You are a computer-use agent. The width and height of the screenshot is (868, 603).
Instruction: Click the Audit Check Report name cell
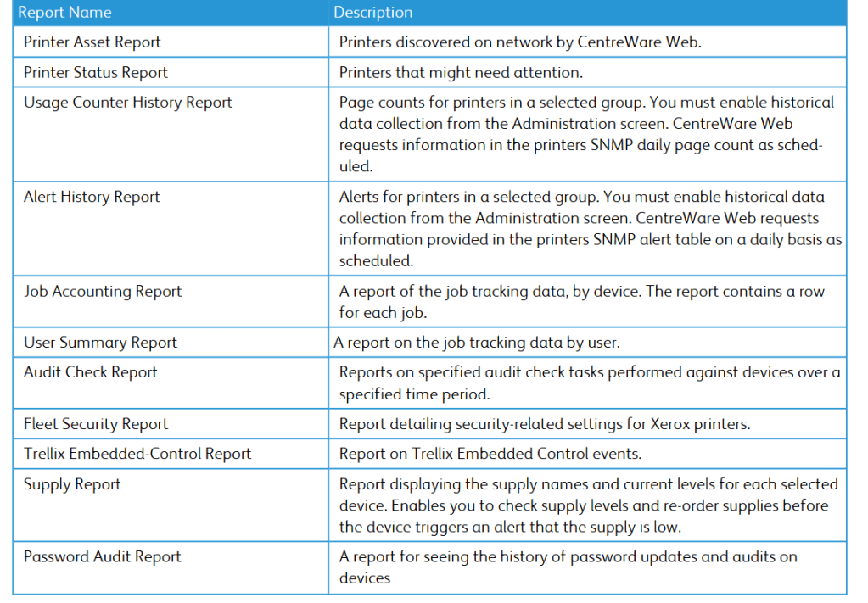pos(91,372)
